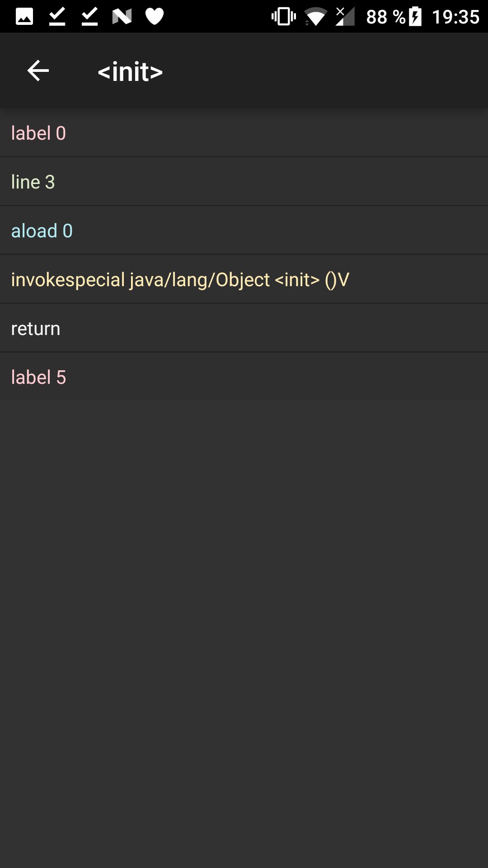Tap the N-shaped notification icon

122,17
